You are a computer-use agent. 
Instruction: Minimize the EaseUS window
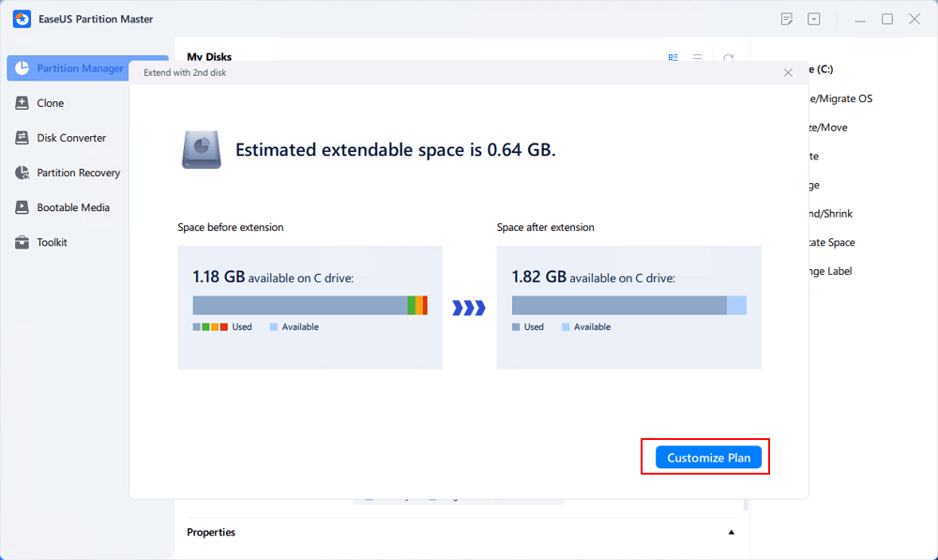859,20
